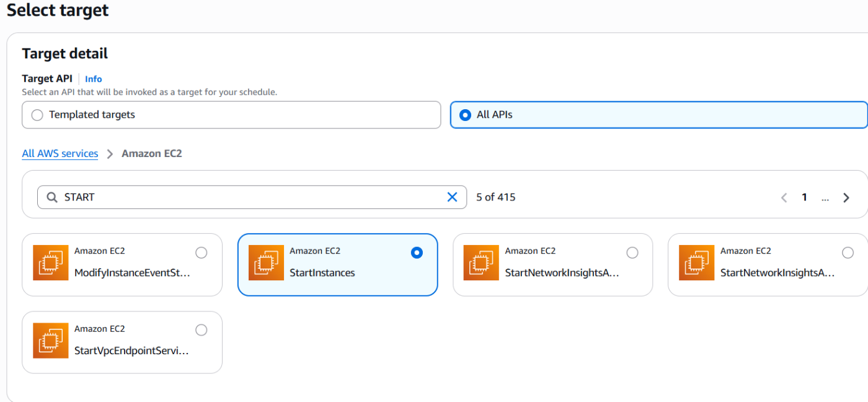
Task: Click the StartInstances API name text
Action: [x=322, y=273]
